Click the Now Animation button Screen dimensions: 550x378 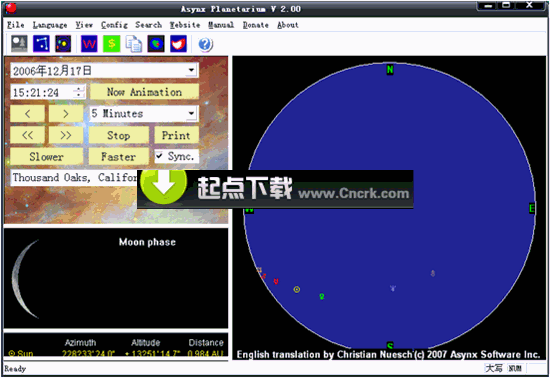coord(144,92)
